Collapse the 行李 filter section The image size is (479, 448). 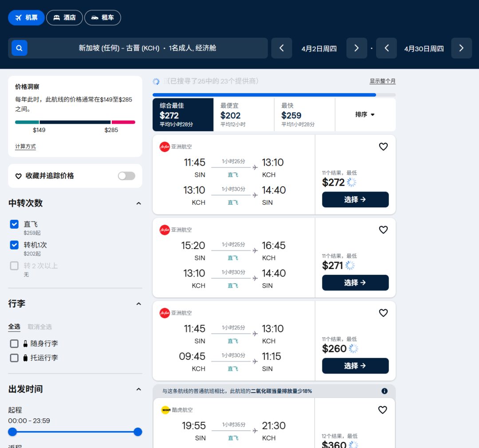(x=138, y=304)
